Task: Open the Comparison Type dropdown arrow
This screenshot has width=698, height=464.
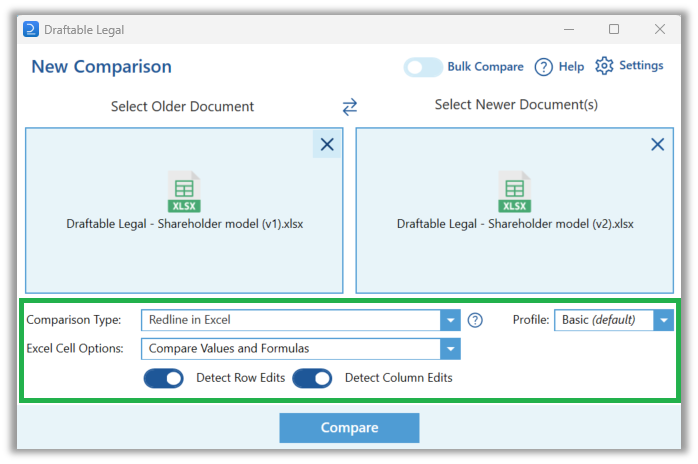Action: pos(450,320)
